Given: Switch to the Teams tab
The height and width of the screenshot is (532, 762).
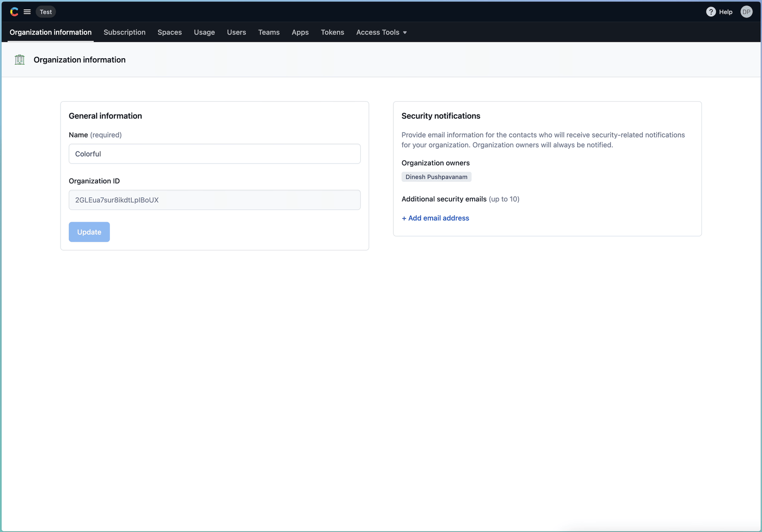Looking at the screenshot, I should [x=269, y=32].
